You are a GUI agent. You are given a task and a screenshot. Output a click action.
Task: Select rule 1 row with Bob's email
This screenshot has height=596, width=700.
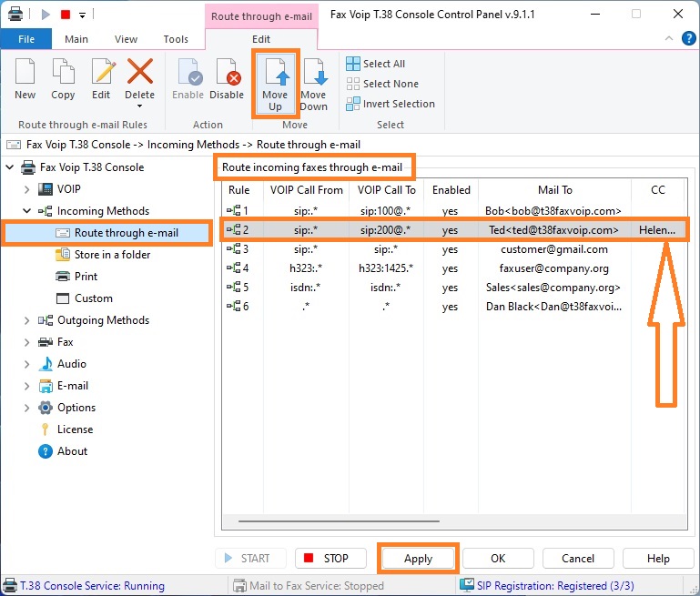point(454,210)
